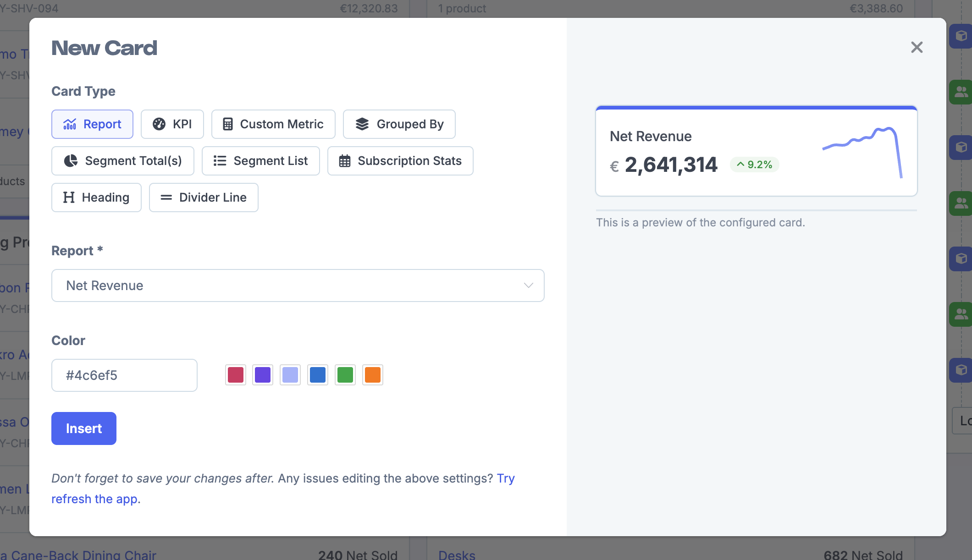Pick the crimson red color swatch
Viewport: 972px width, 560px height.
236,375
